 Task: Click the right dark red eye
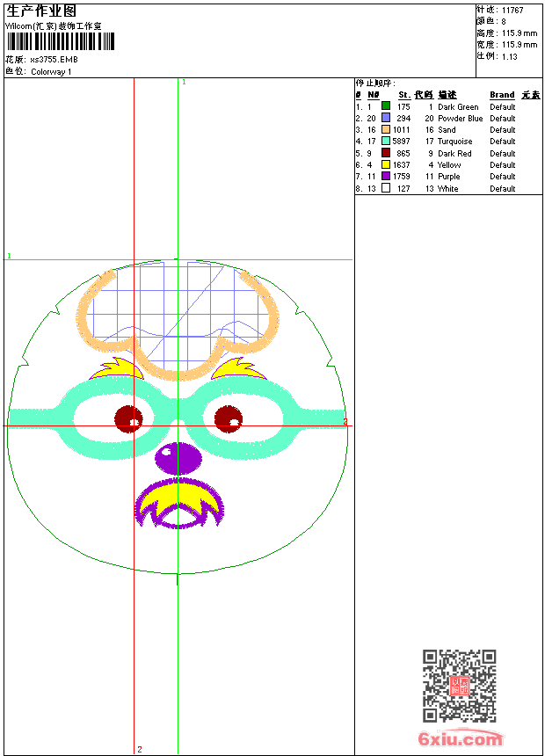coord(229,419)
